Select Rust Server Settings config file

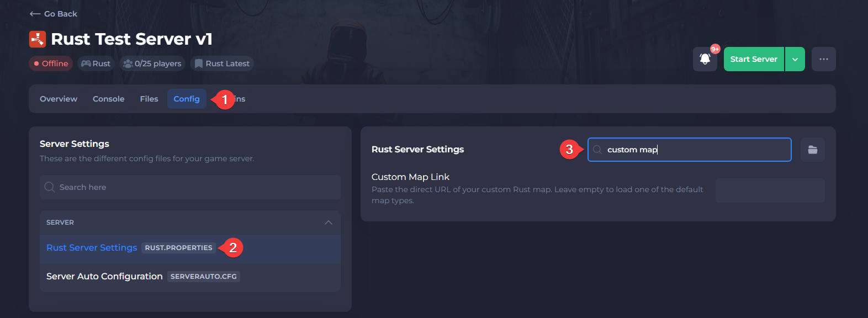92,248
